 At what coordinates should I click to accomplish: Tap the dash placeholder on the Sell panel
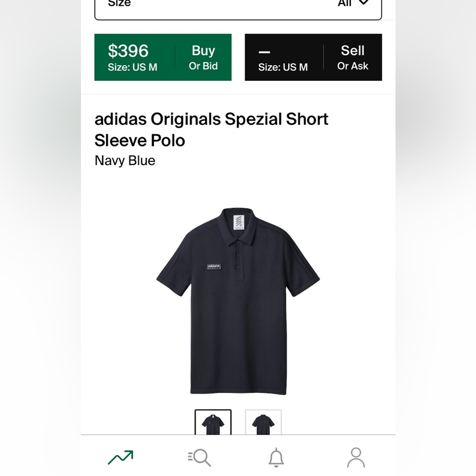point(265,51)
